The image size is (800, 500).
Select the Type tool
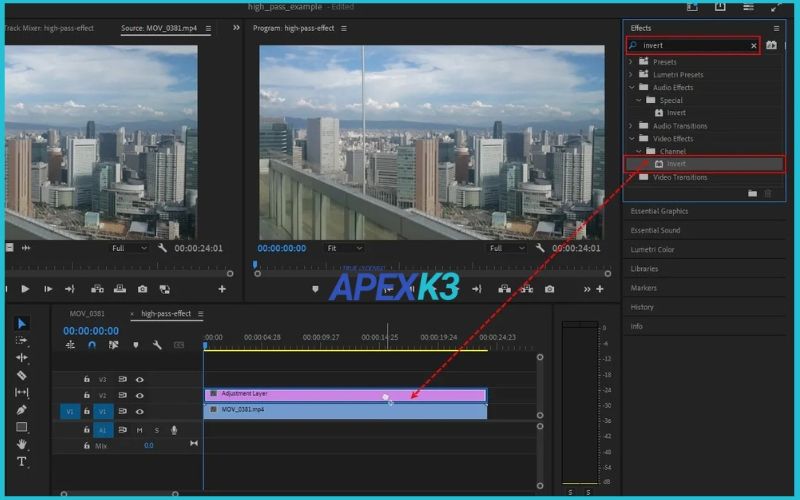(x=22, y=461)
